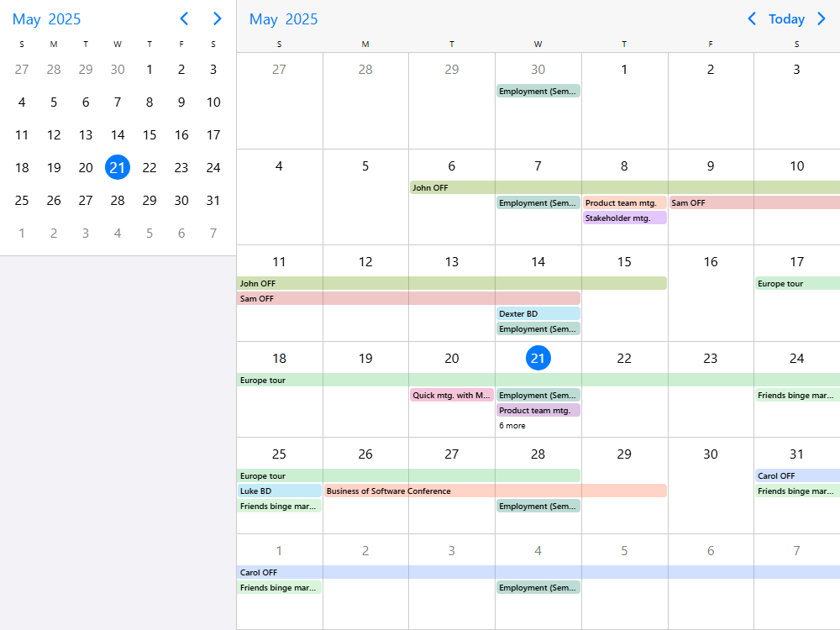Open Employment event on April 30
Screen dimensions: 840x630
point(538,91)
